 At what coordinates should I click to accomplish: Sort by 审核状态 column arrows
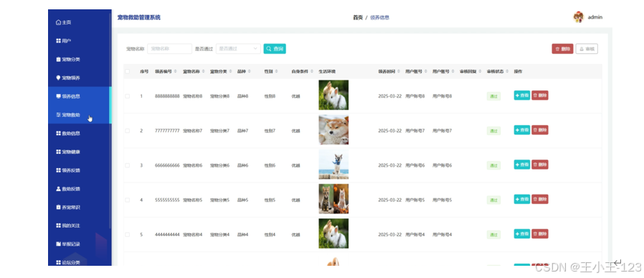pos(507,72)
